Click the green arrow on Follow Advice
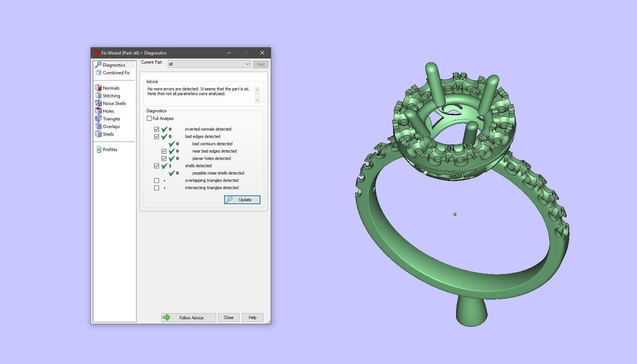The image size is (637, 364). tap(166, 318)
